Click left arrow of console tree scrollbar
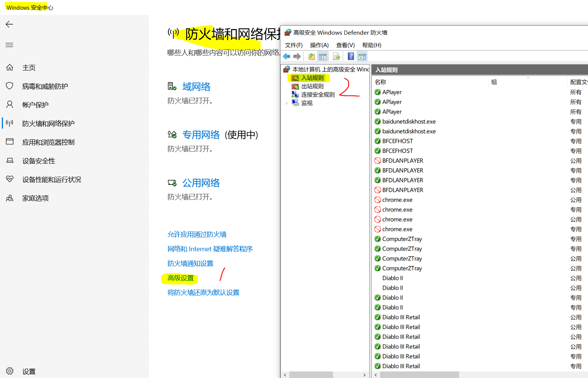Screen dimensions: 588x378 [285, 375]
